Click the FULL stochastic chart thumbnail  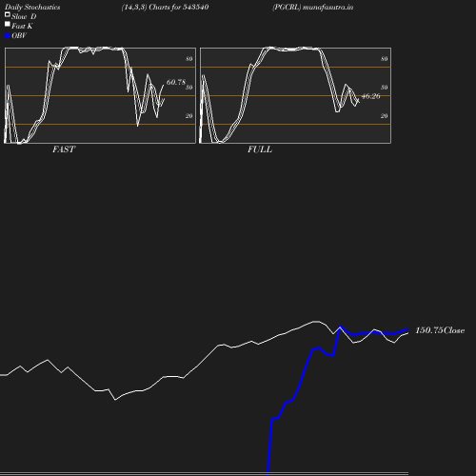pyautogui.click(x=295, y=95)
